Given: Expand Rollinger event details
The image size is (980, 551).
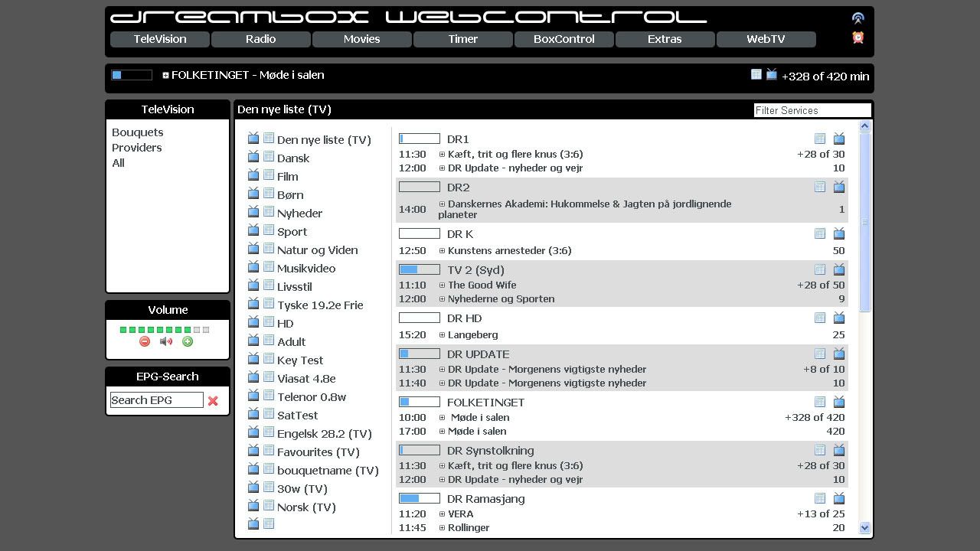Looking at the screenshot, I should tap(442, 528).
